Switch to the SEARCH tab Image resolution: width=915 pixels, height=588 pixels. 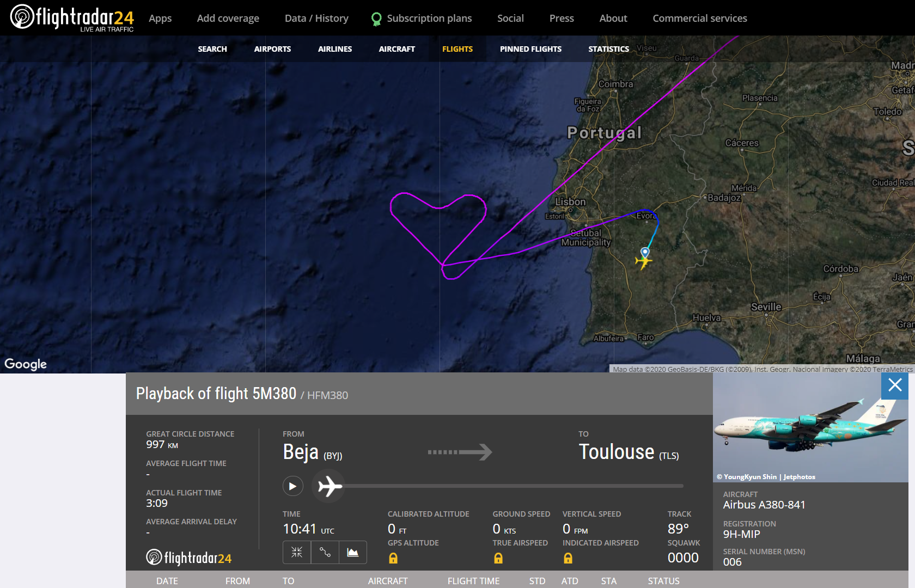pos(212,49)
